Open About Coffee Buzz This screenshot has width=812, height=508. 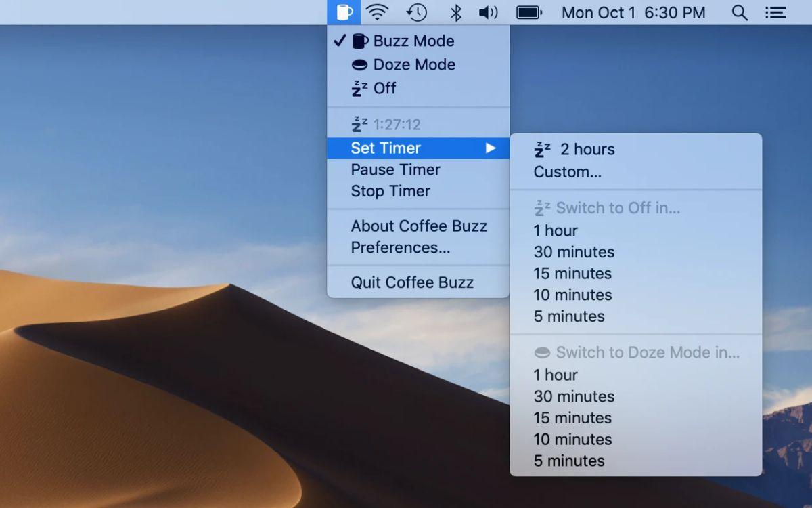[418, 226]
